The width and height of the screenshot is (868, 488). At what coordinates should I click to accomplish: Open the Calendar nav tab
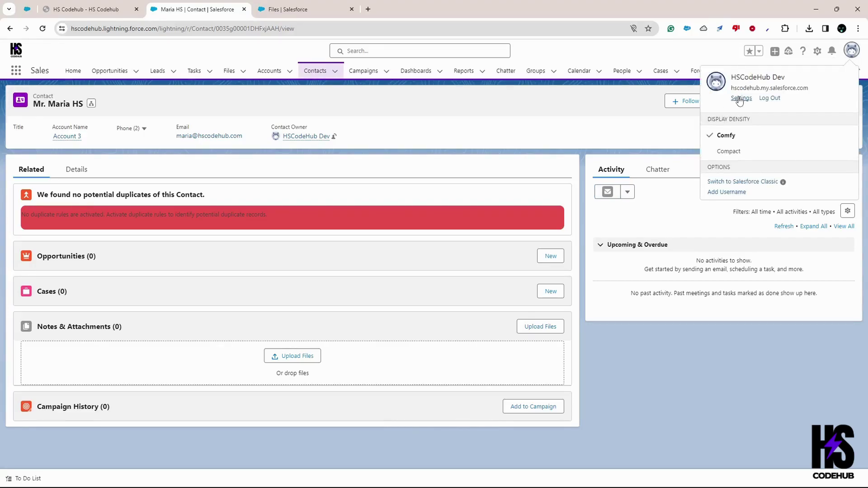[579, 70]
